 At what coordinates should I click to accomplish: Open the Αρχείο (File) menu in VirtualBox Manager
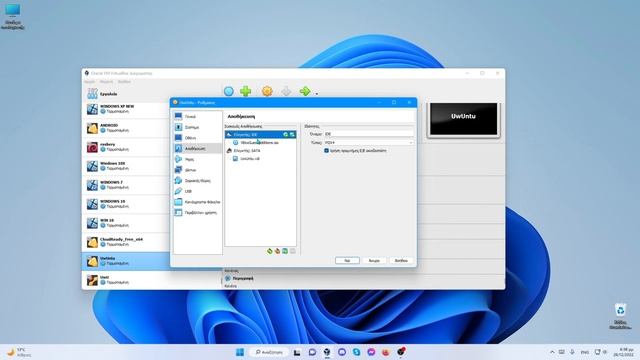tap(89, 82)
